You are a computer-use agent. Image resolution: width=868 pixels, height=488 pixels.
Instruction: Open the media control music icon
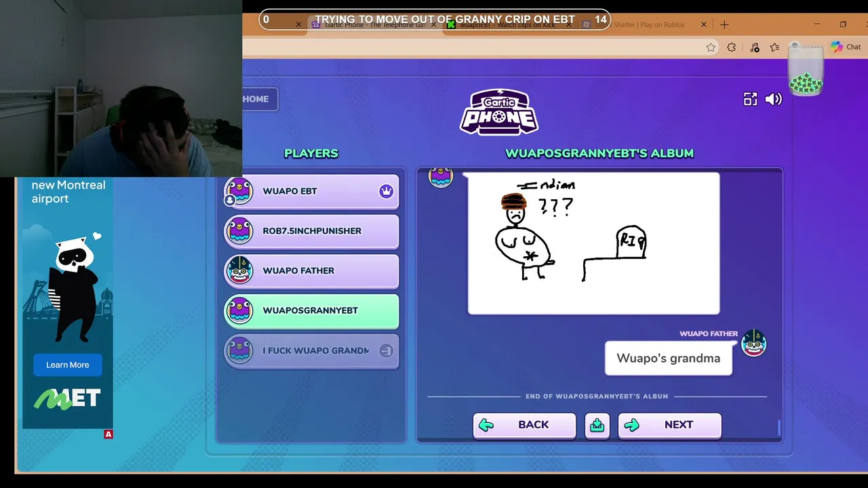755,47
